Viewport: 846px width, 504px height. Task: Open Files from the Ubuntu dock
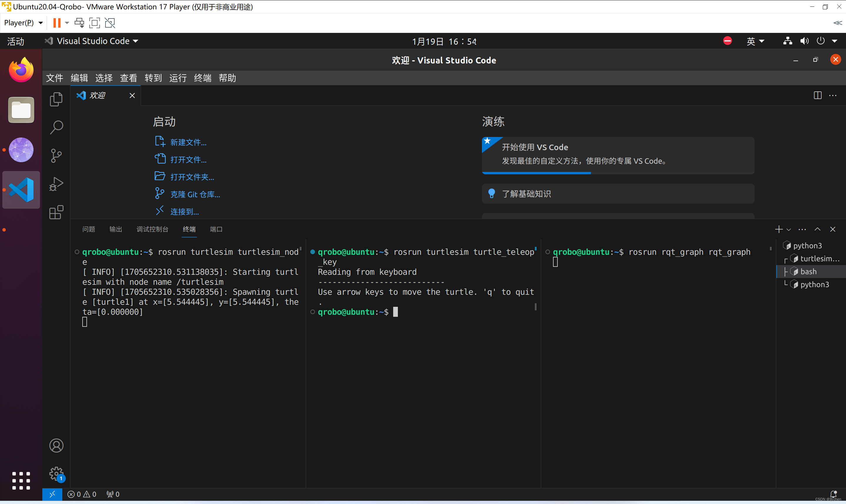pos(21,110)
